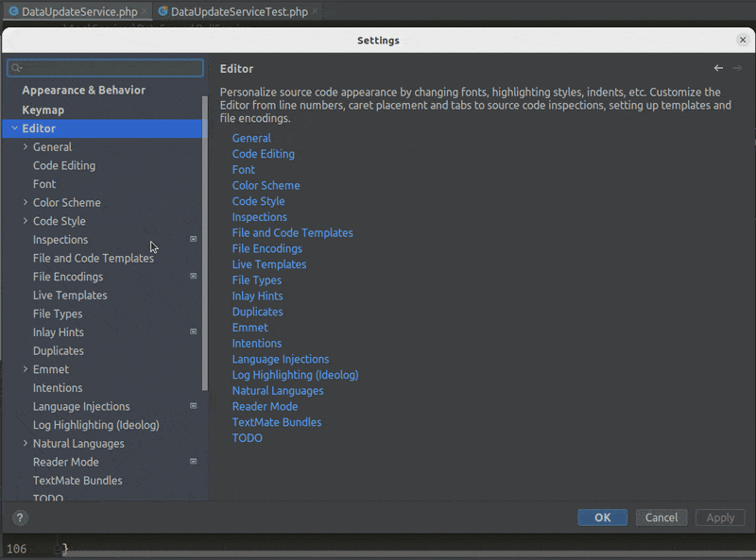
Task: Select Appearance & Behavior in settings tree
Action: (84, 90)
